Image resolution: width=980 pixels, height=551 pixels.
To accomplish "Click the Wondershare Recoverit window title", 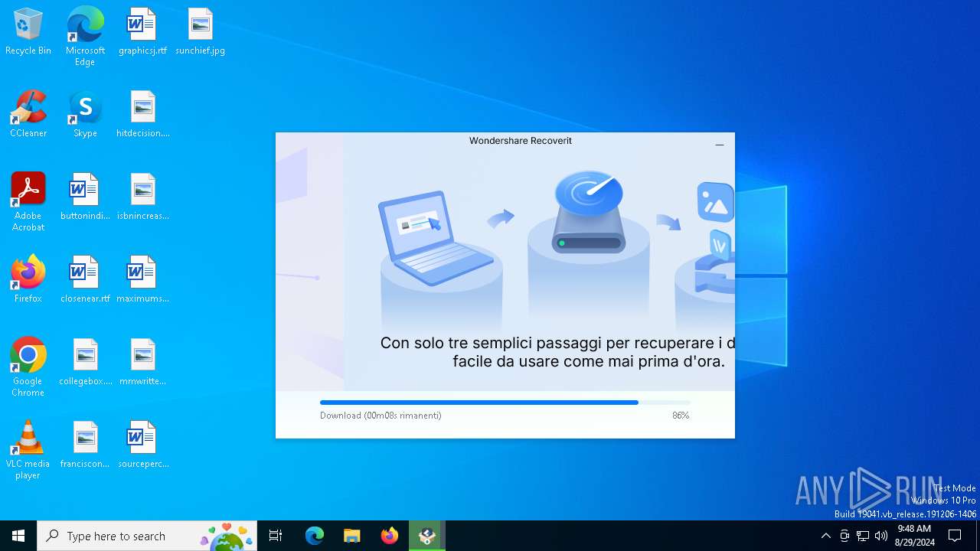I will 521,141.
